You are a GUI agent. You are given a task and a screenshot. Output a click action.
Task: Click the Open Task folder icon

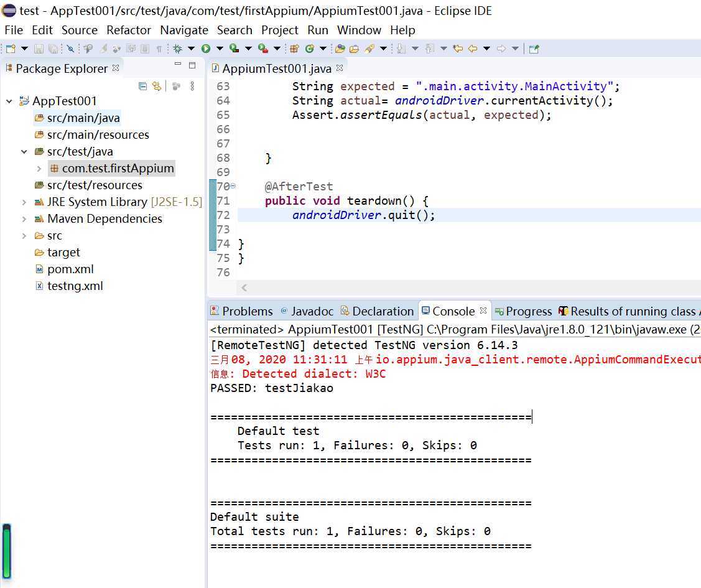tap(355, 49)
